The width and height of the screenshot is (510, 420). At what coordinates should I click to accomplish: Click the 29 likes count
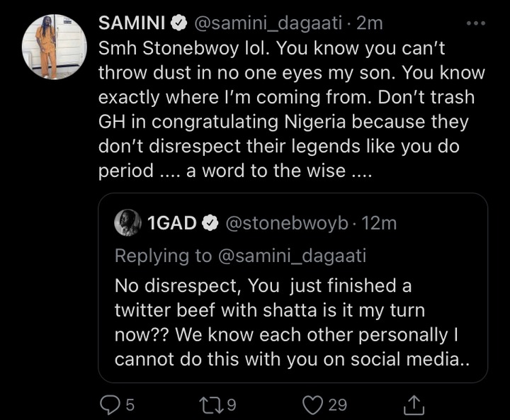coord(338,405)
